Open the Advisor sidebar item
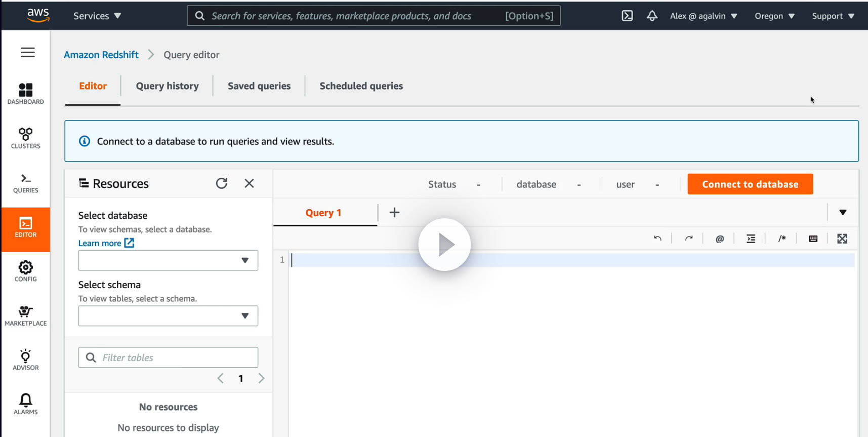 (25, 360)
